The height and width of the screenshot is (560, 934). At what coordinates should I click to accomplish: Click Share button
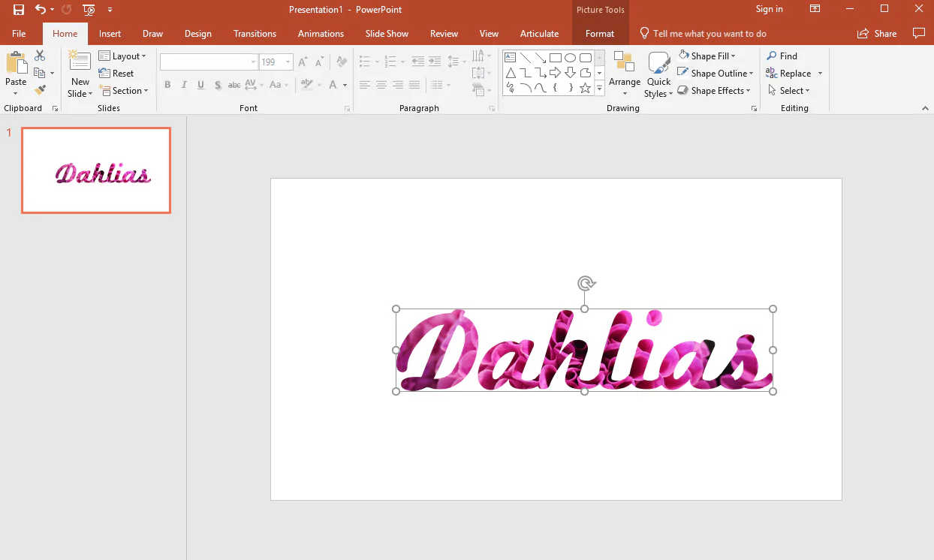coord(877,34)
